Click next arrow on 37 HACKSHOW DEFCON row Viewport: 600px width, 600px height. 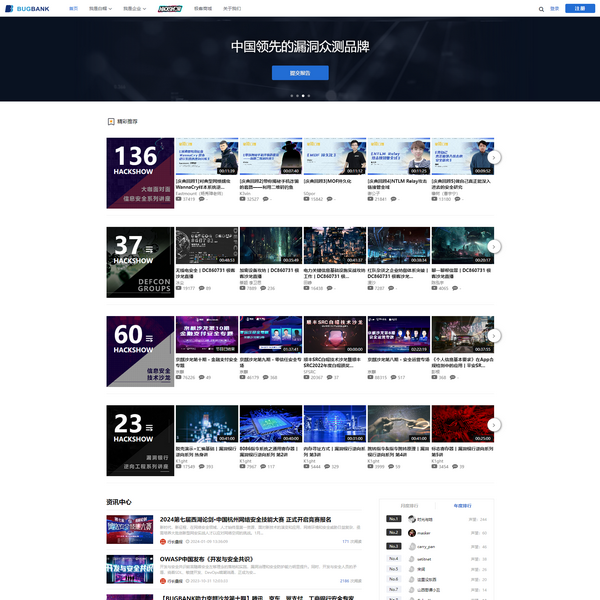coord(494,247)
